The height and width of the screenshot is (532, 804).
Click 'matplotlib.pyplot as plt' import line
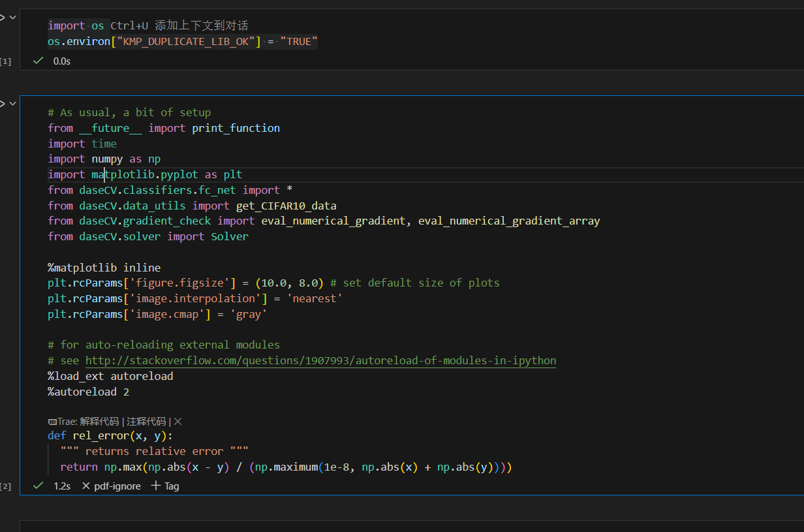145,174
